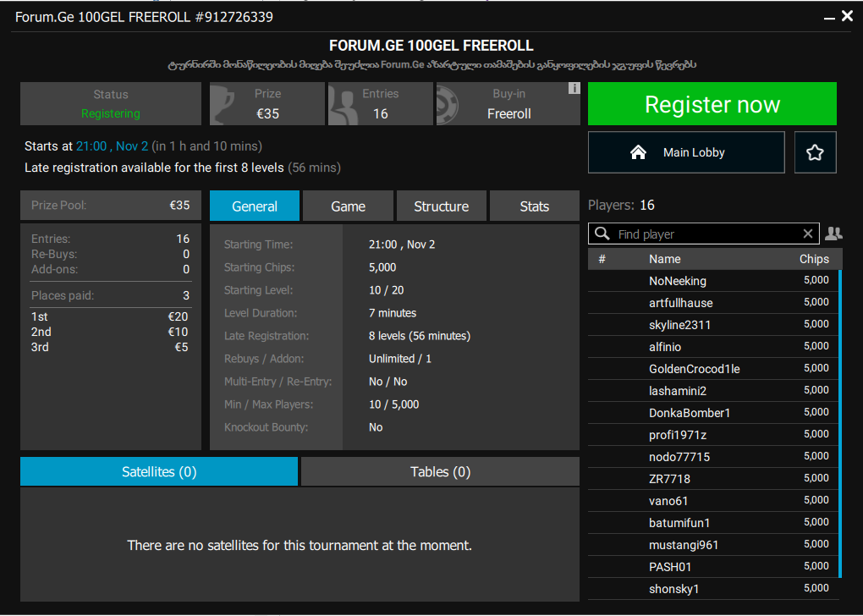The height and width of the screenshot is (616, 863).
Task: Select player skyline2311 in the list
Action: [712, 325]
